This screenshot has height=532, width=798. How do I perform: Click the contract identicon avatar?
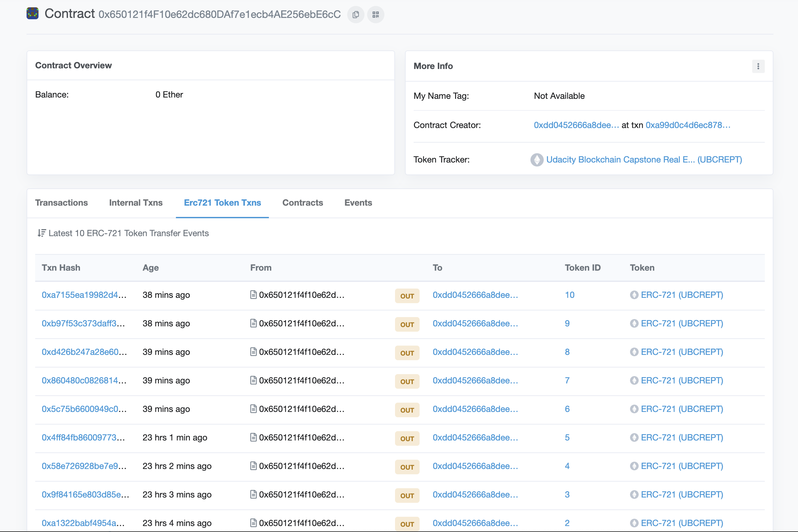[x=33, y=14]
